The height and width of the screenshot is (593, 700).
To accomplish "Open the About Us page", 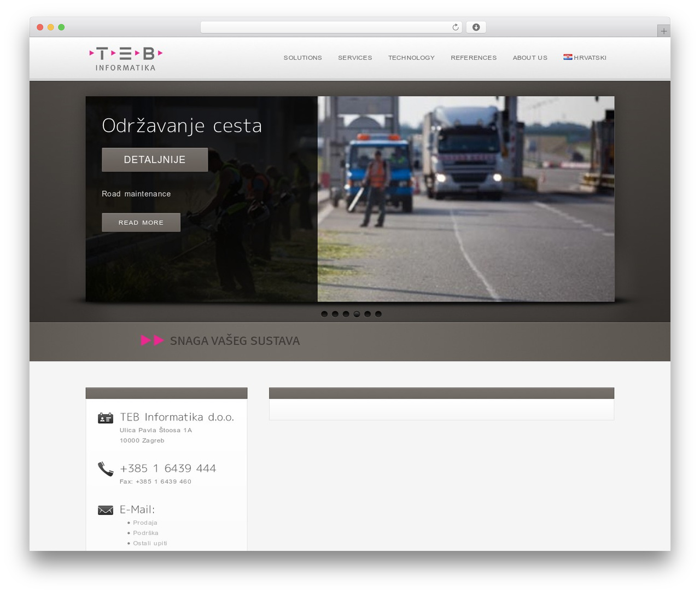I will tap(530, 57).
